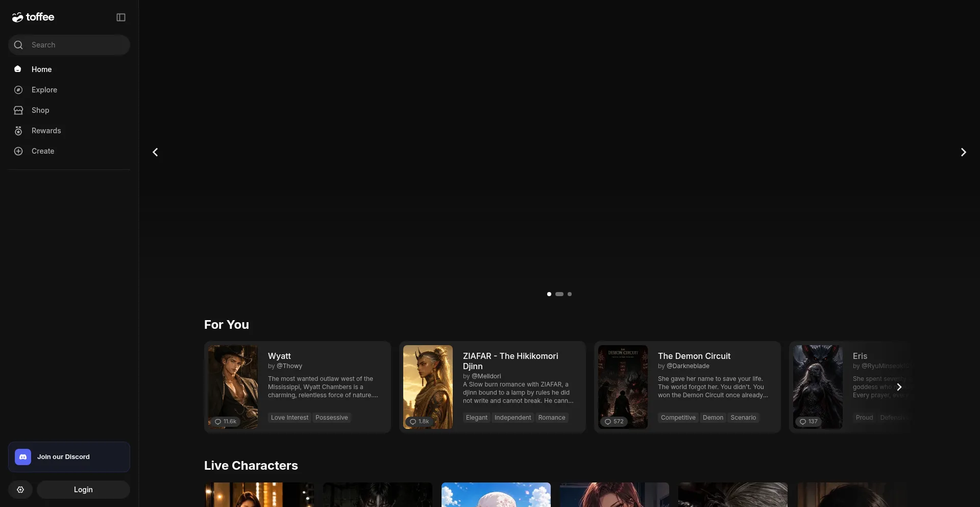The height and width of the screenshot is (507, 980).
Task: Open Wyatt character thumbnail
Action: [233, 387]
